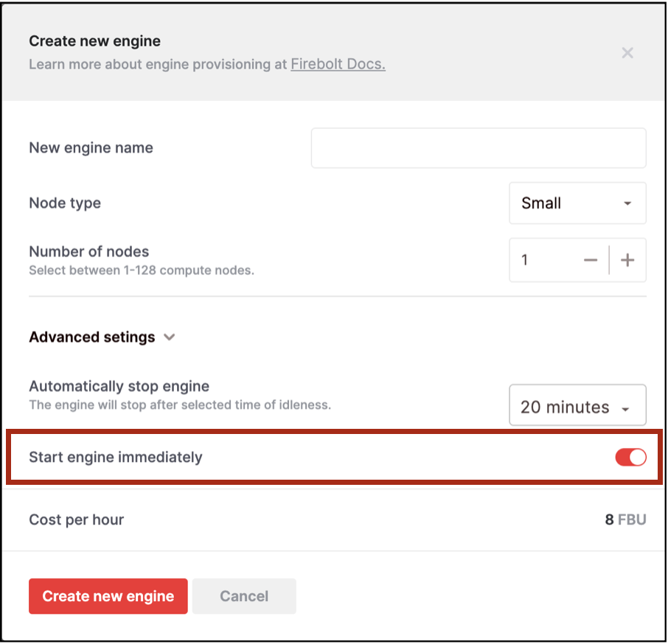Increase number of nodes with plus icon

(627, 260)
